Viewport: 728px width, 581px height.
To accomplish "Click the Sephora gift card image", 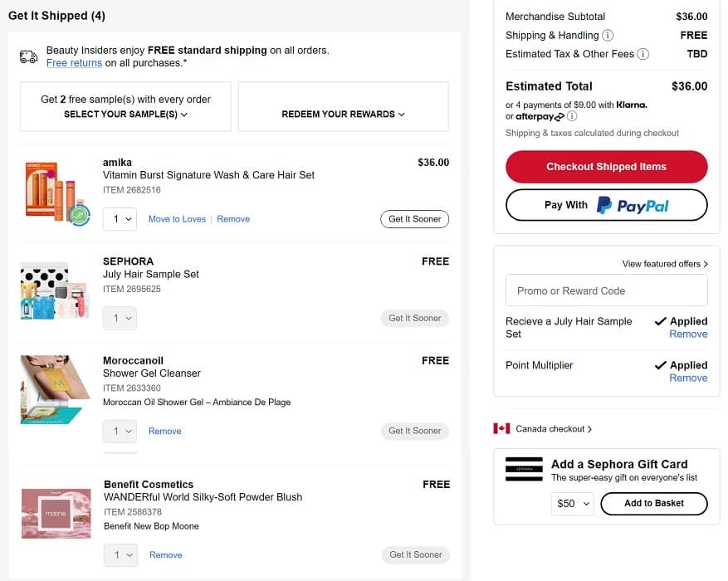I will pyautogui.click(x=524, y=469).
